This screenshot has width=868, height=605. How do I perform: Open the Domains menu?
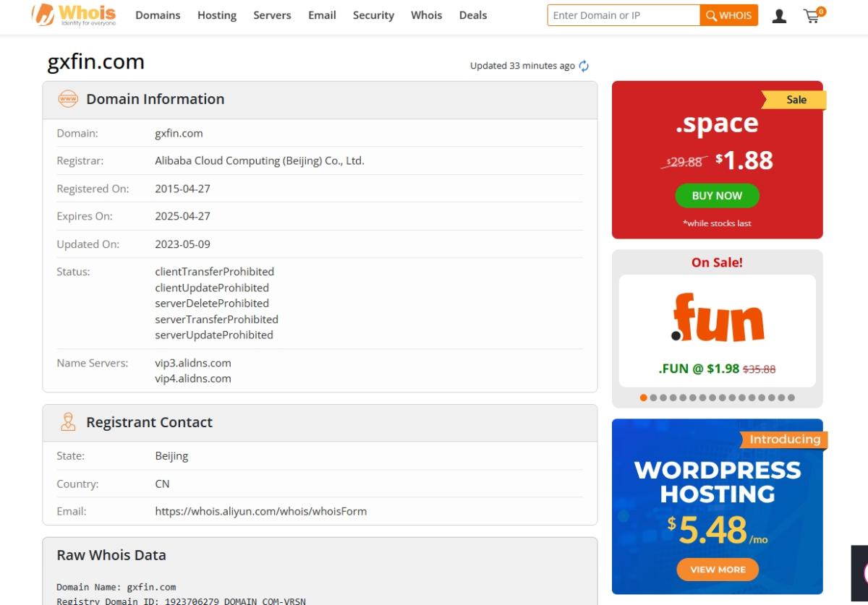(x=158, y=15)
